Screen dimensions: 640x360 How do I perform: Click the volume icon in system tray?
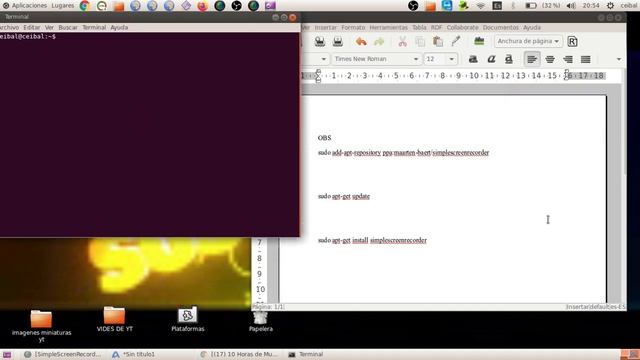(x=571, y=6)
